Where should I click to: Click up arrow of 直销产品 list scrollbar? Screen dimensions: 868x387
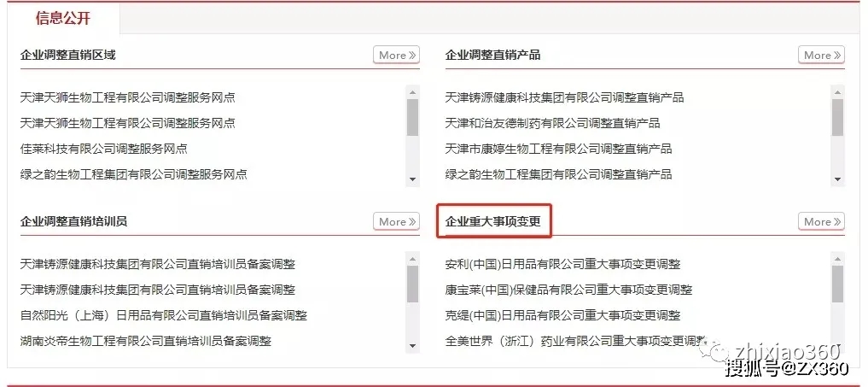pos(837,92)
